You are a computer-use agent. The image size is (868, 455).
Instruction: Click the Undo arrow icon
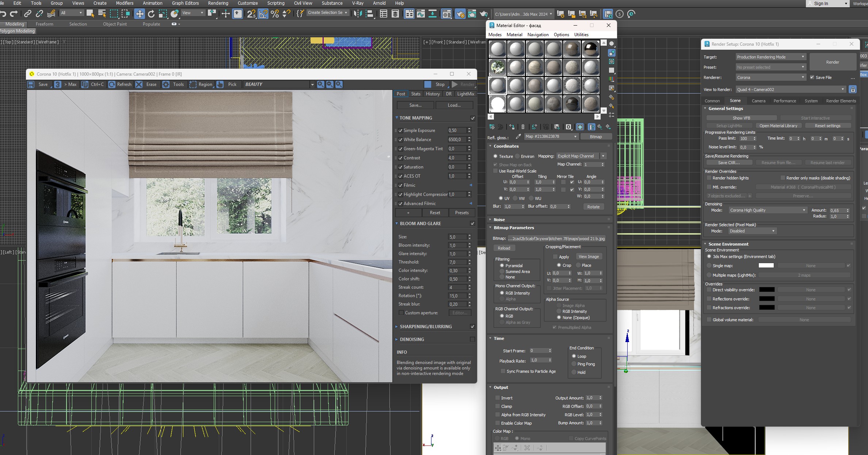3,14
